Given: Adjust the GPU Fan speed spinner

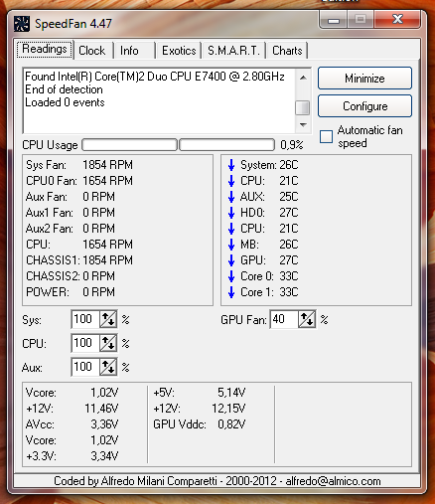Looking at the screenshot, I should coord(307,319).
